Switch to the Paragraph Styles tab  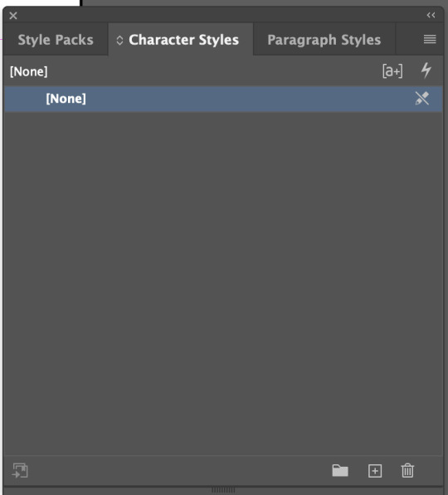click(x=324, y=40)
